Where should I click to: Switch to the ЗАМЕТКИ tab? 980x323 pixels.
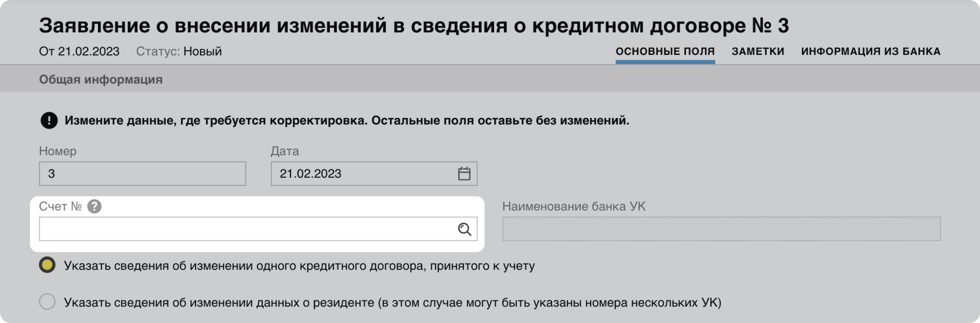tap(757, 51)
